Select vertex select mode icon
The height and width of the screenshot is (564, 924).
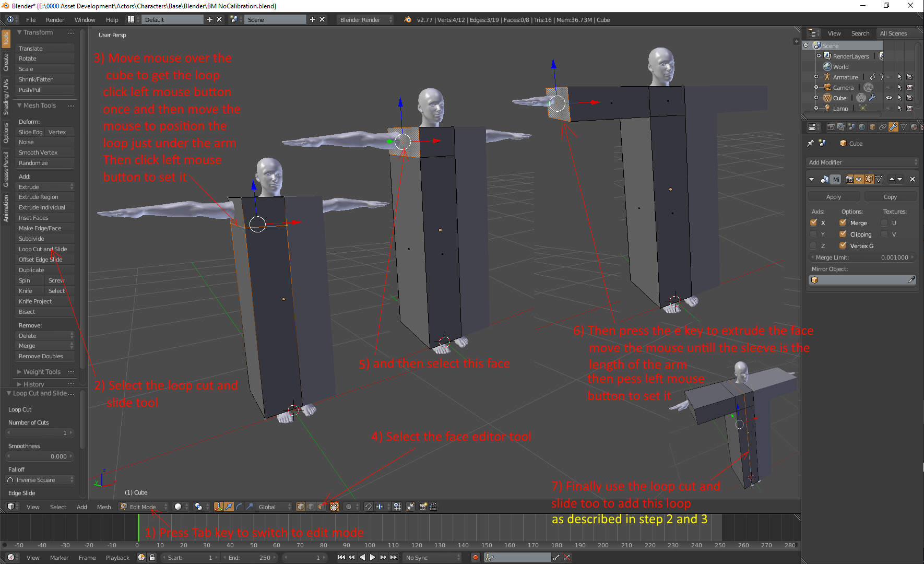301,507
